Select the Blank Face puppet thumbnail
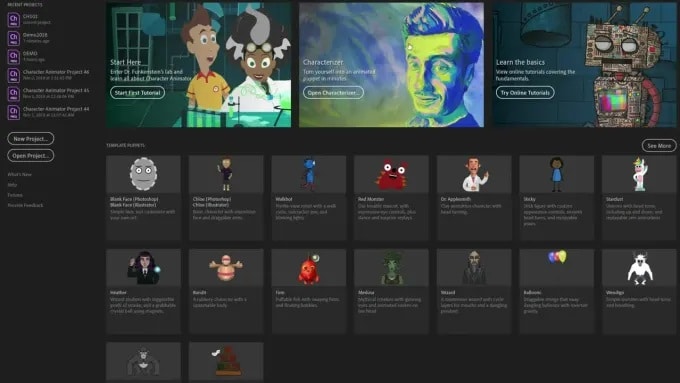680x383 pixels. pyautogui.click(x=144, y=174)
